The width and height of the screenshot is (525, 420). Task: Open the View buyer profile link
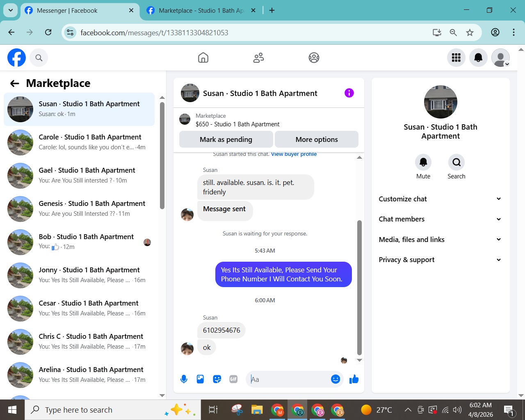[294, 154]
